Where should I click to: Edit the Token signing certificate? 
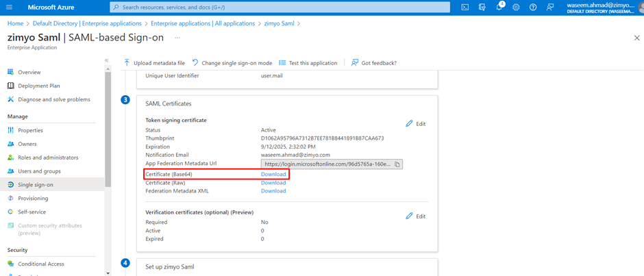tap(416, 124)
